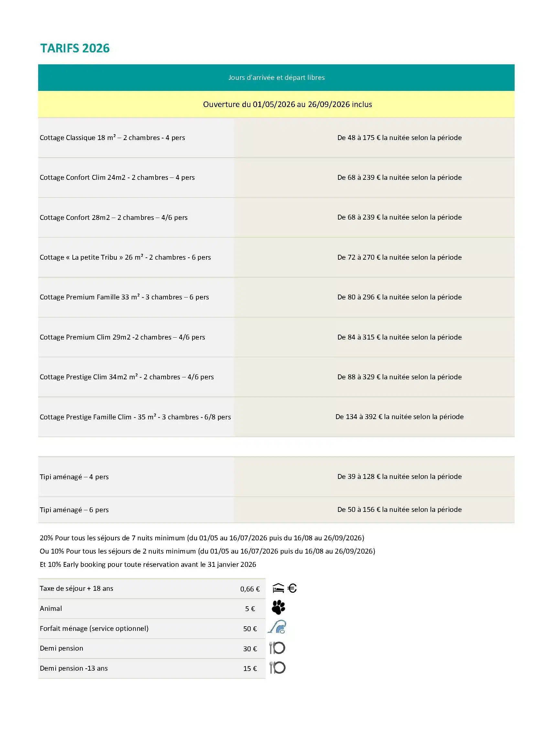Click the 50 € Forfait ménage price

point(250,629)
